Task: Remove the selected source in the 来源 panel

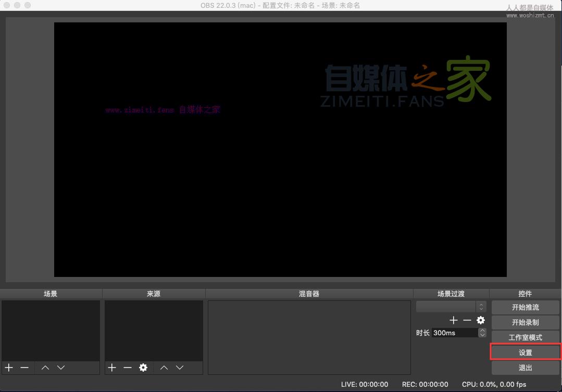Action: coord(128,368)
